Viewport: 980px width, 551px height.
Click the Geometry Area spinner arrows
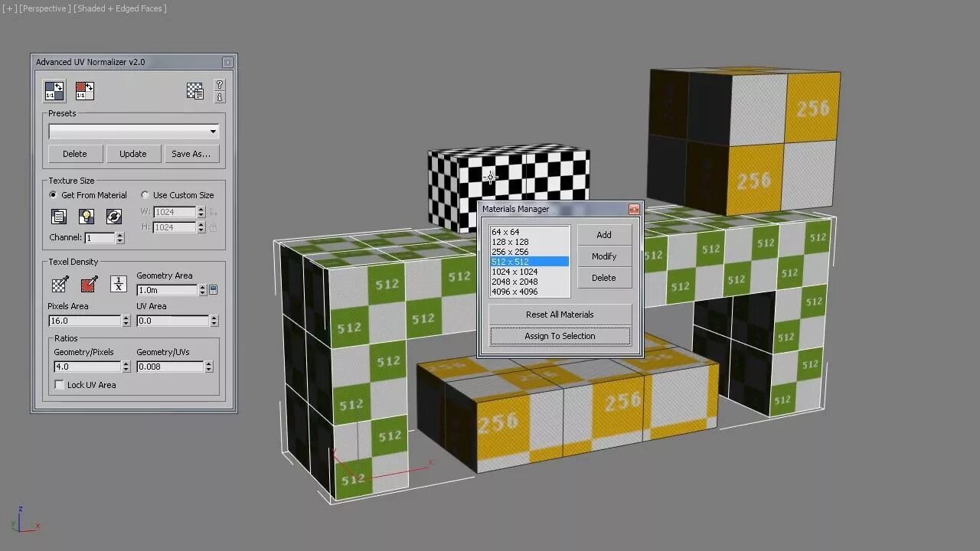coord(202,290)
